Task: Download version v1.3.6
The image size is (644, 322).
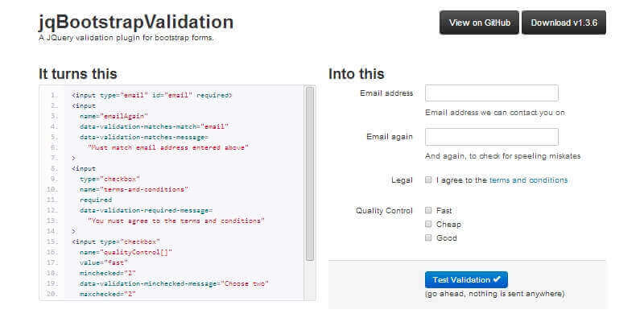Action: pos(563,23)
